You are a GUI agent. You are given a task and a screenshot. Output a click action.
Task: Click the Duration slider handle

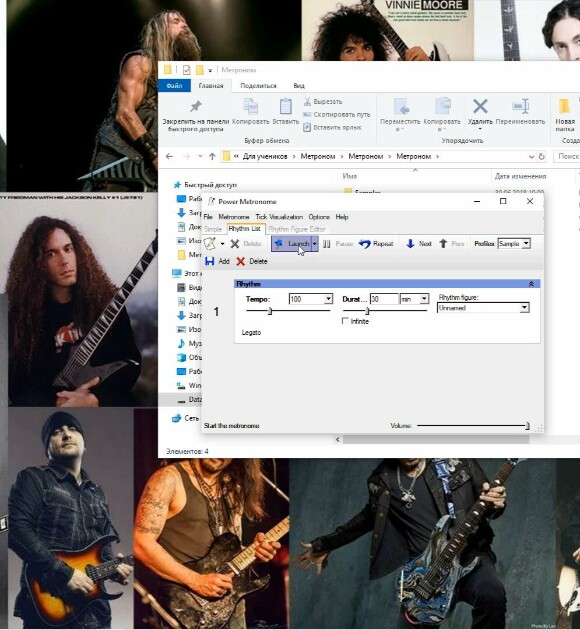367,311
